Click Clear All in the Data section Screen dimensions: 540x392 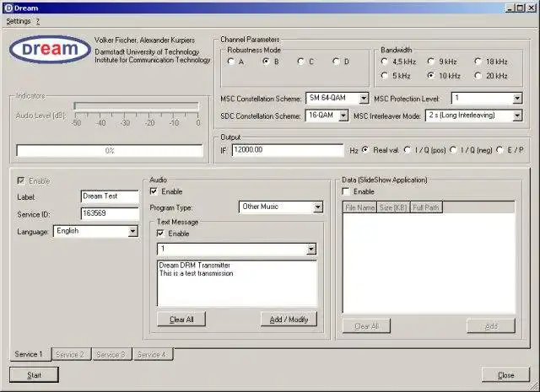366,326
